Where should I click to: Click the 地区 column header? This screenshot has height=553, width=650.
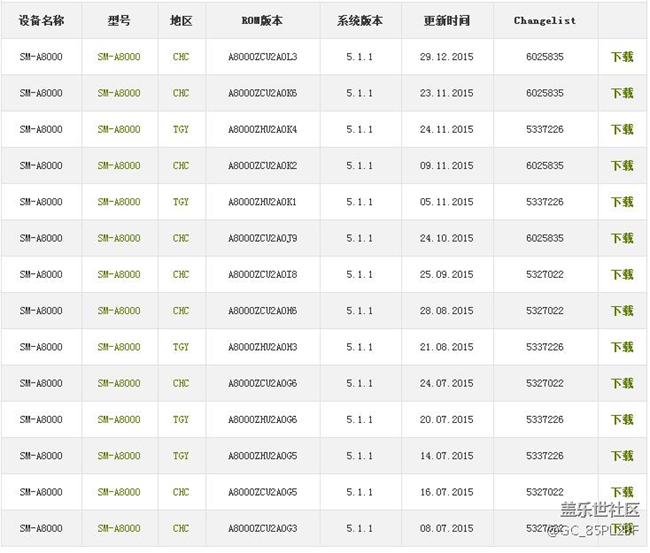coord(181,20)
